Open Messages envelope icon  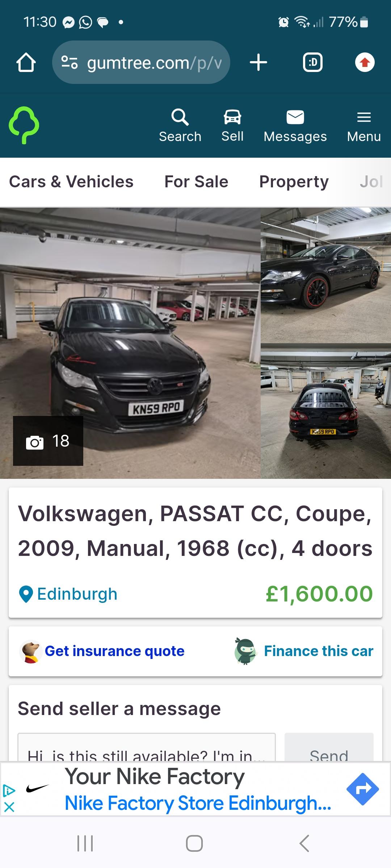pos(295,126)
